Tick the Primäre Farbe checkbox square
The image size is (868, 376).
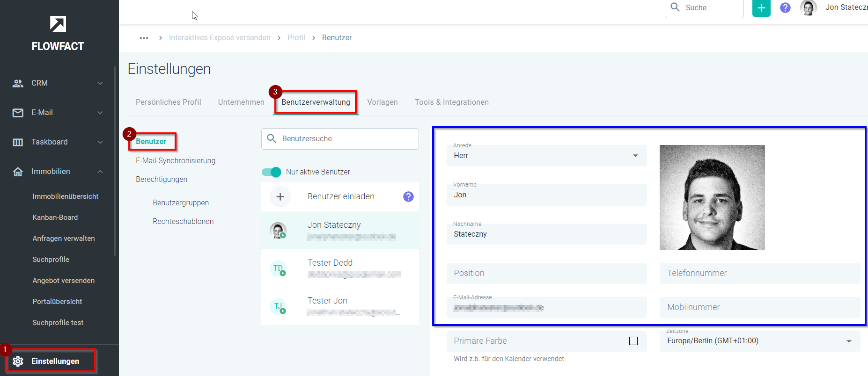pos(633,341)
